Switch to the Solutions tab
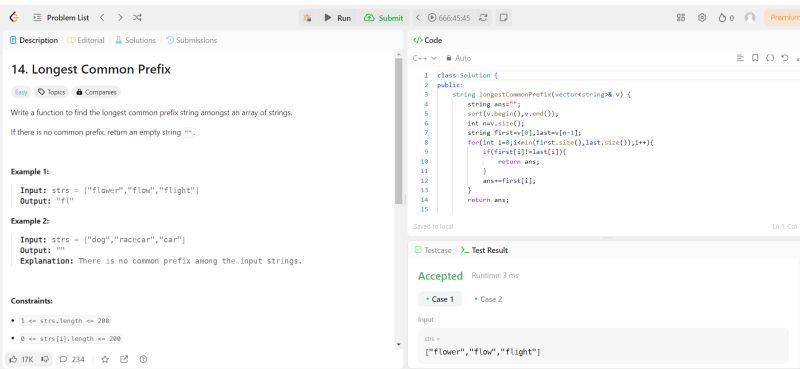This screenshot has height=369, width=800. pos(135,40)
